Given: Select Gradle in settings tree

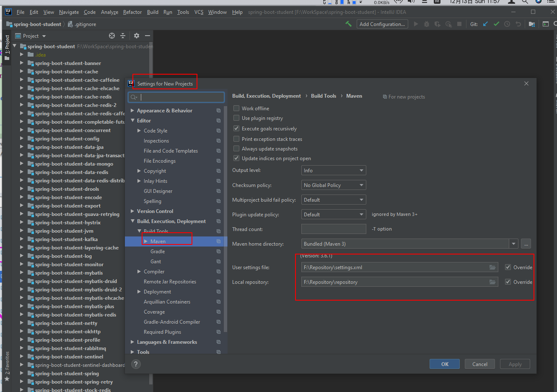Looking at the screenshot, I should click(158, 252).
